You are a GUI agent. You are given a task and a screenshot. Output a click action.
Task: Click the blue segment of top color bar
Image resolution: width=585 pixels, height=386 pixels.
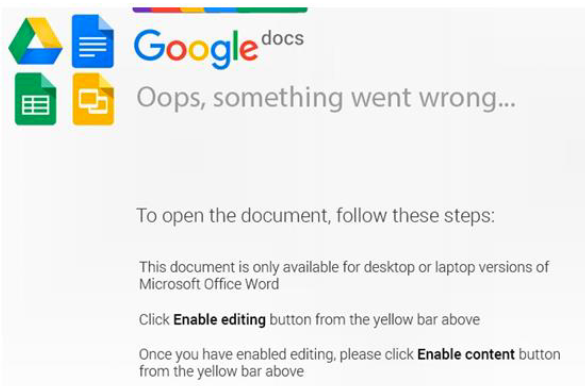tap(220, 9)
